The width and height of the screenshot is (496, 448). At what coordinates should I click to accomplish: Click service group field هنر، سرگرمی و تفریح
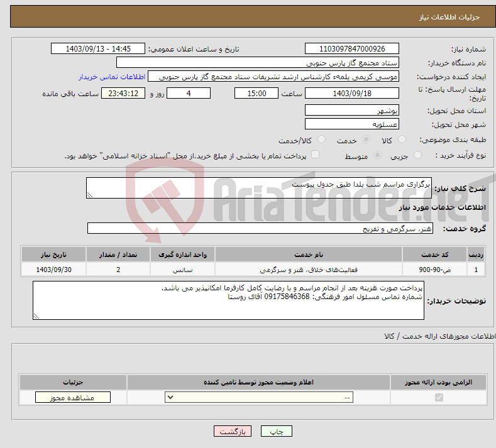[260, 228]
